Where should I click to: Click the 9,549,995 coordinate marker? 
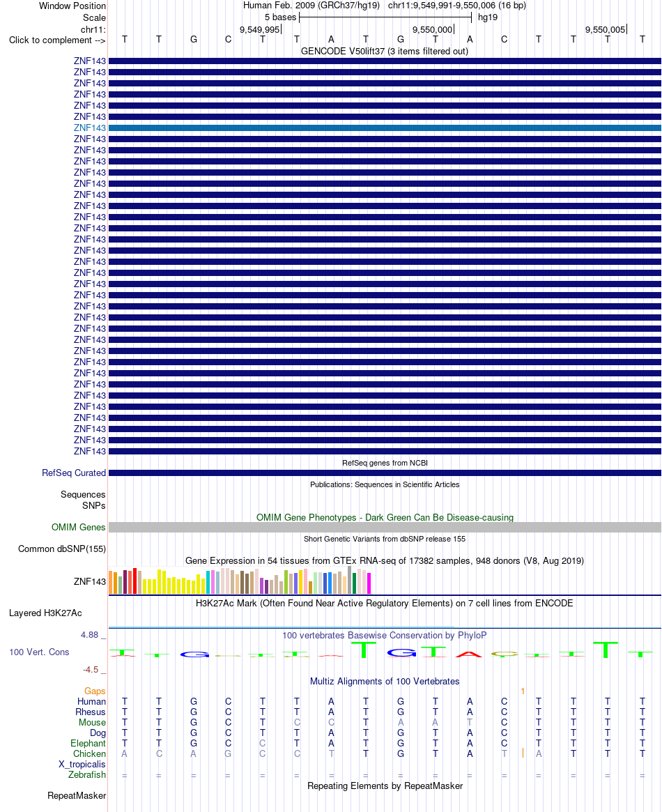coord(260,30)
